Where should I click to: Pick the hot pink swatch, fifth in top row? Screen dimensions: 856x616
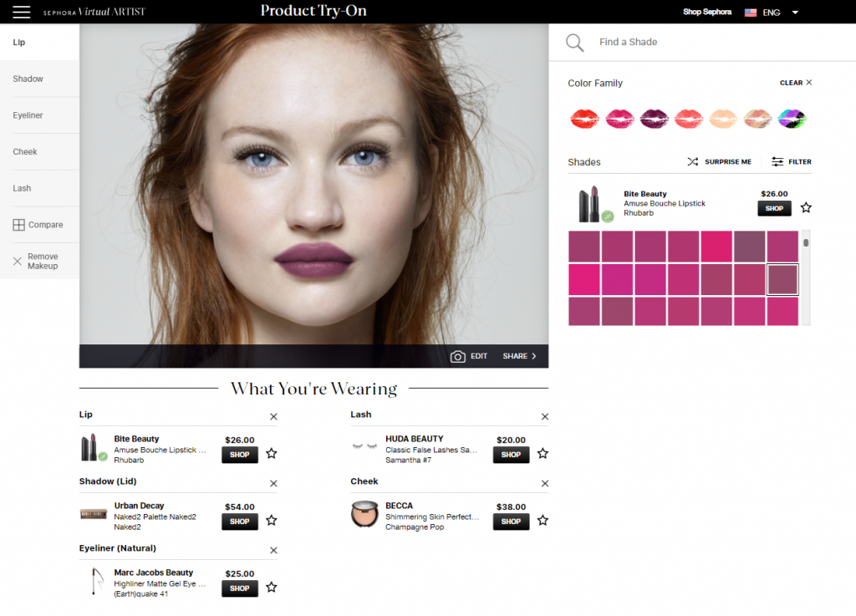point(716,246)
